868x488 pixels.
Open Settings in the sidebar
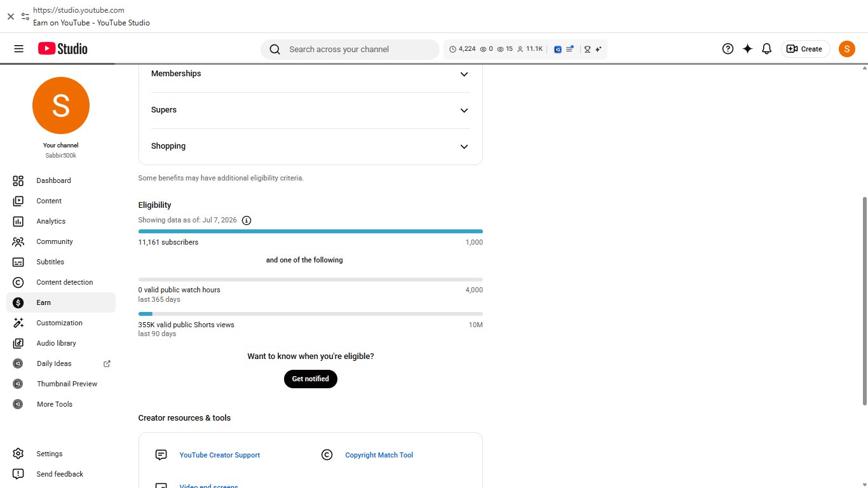point(61,454)
